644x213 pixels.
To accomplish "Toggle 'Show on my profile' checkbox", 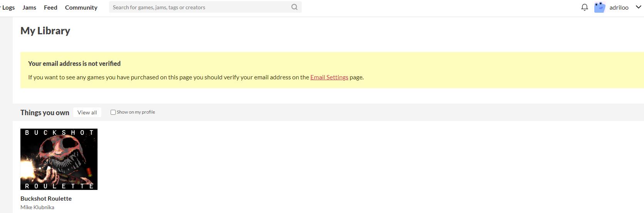I will (113, 112).
